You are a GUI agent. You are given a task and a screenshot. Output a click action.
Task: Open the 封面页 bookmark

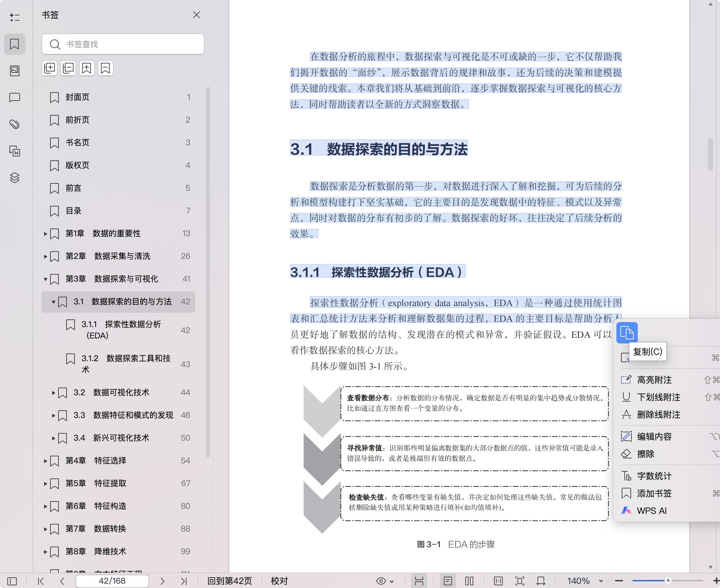pos(118,97)
